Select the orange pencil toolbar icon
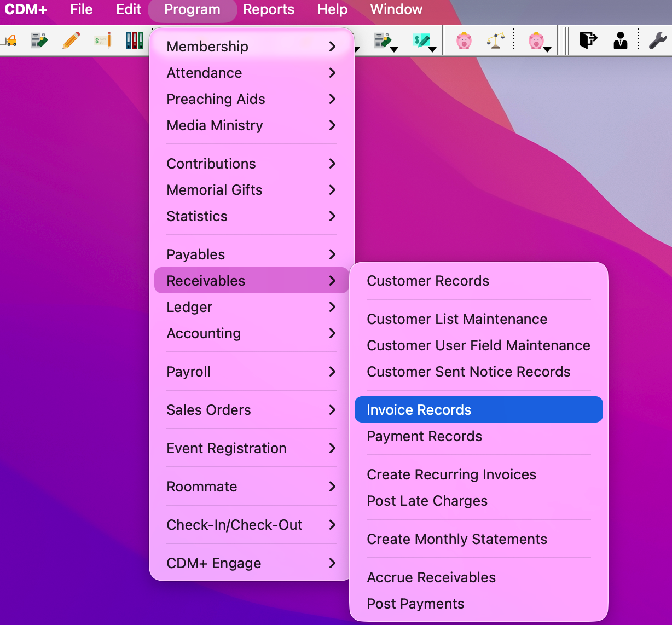The width and height of the screenshot is (672, 625). point(71,40)
